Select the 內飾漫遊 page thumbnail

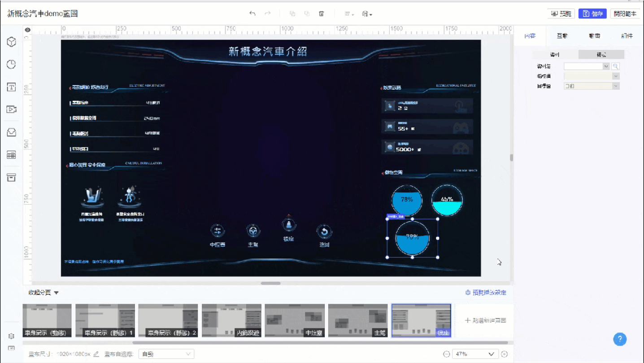231,320
